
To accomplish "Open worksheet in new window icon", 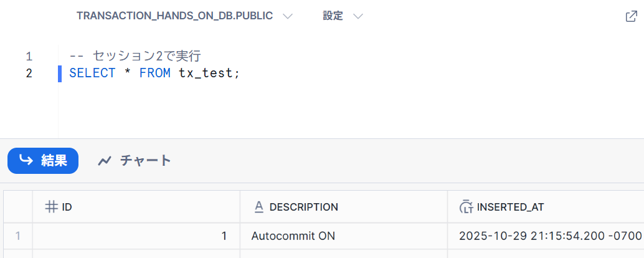I will click(631, 17).
